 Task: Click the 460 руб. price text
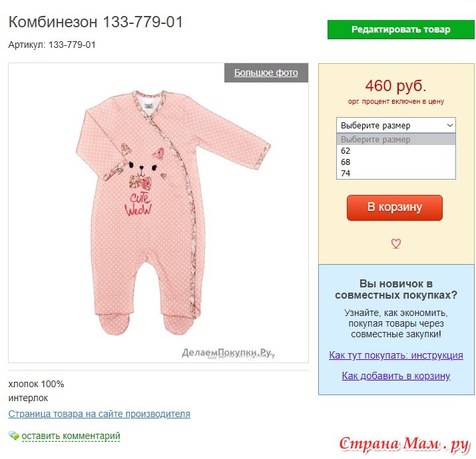pos(396,86)
